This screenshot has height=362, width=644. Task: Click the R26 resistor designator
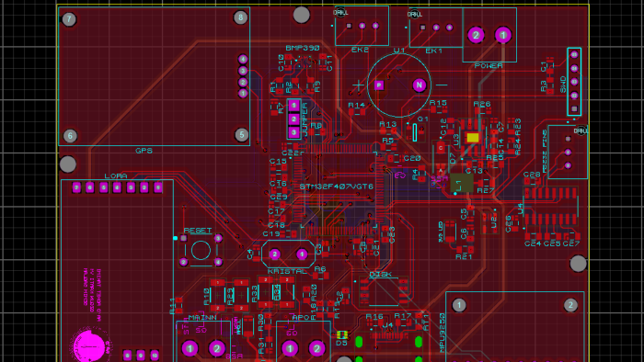[482, 104]
